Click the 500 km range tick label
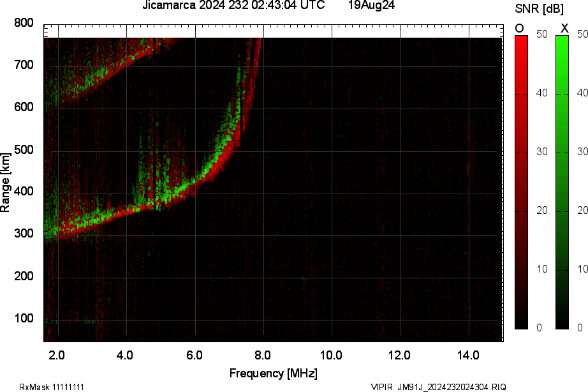Image resolution: width=588 pixels, height=392 pixels. coord(24,150)
